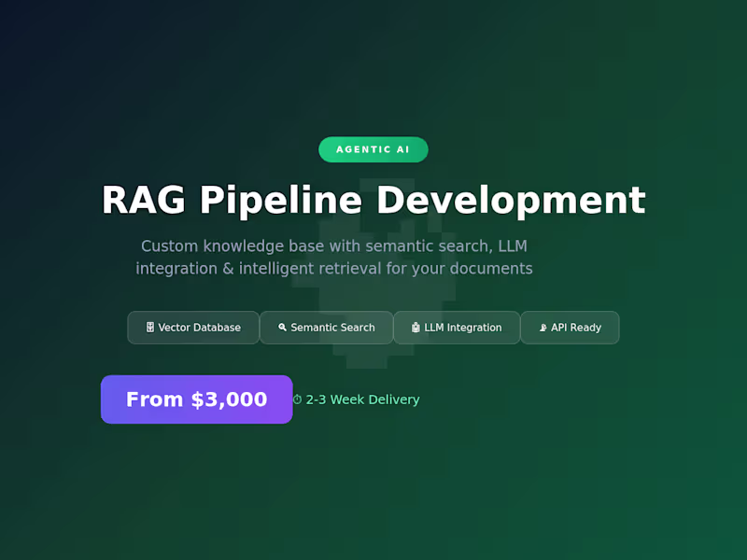Toggle the API Ready feature chip
The width and height of the screenshot is (747, 560).
pos(570,328)
